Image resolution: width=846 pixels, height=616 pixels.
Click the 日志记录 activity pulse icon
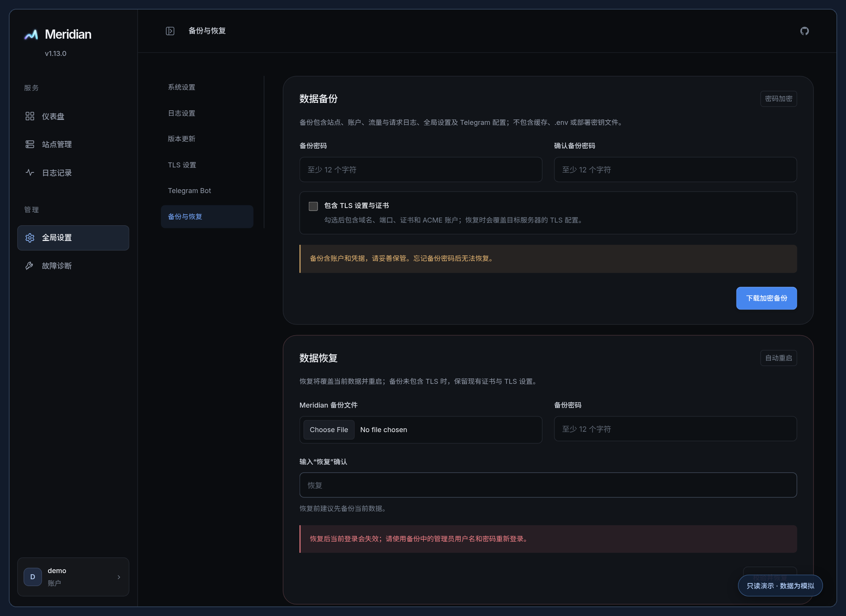click(30, 173)
